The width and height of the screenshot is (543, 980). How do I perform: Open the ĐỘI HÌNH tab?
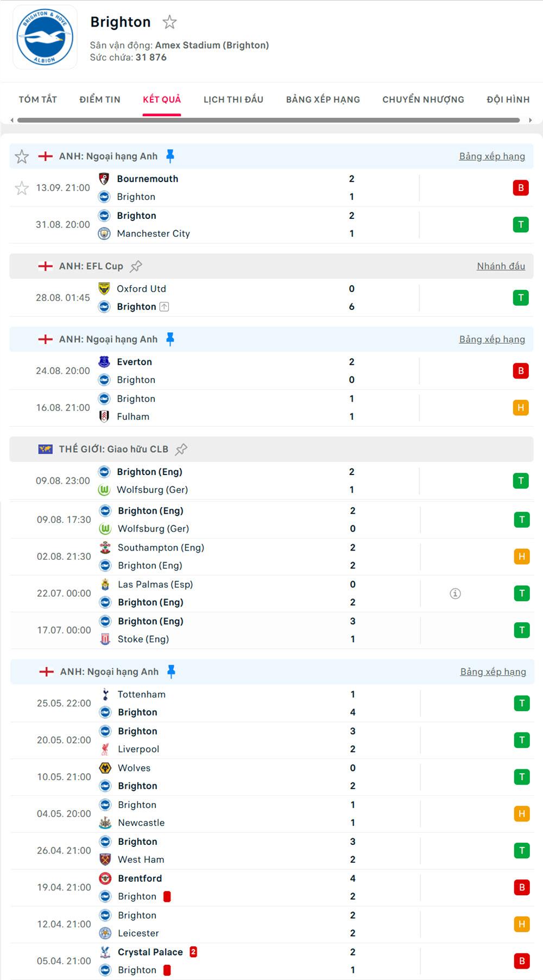[508, 99]
